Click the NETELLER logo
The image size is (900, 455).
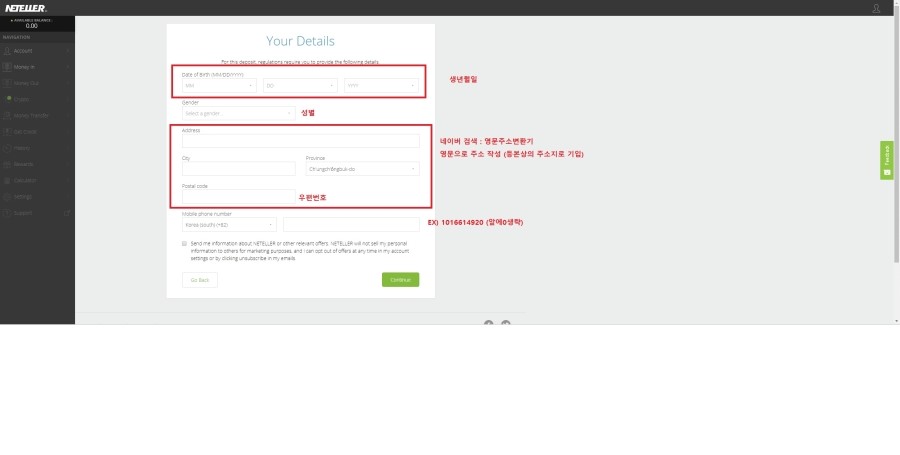click(24, 8)
